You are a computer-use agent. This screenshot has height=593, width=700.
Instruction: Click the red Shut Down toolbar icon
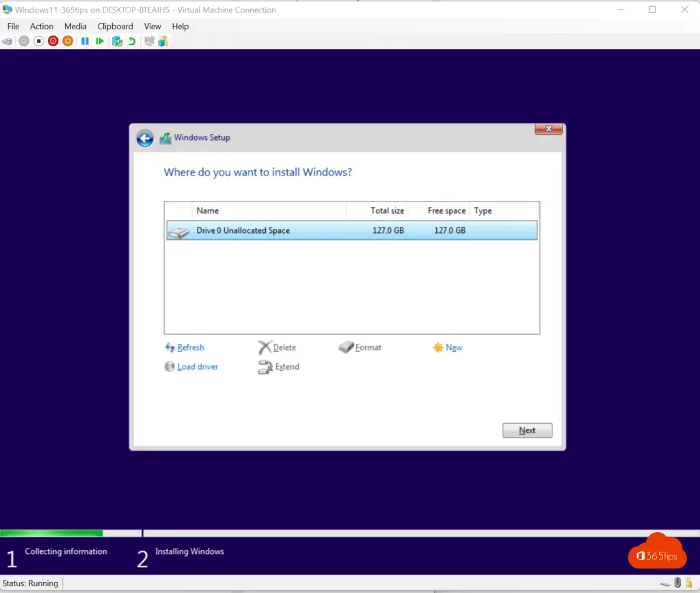click(x=53, y=41)
